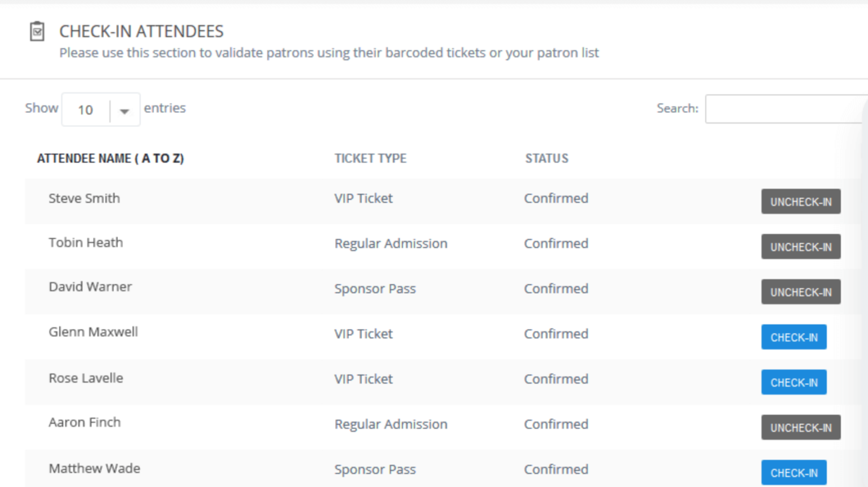Select the VIP Ticket entry for Rose Lavelle
The width and height of the screenshot is (868, 487).
click(363, 379)
